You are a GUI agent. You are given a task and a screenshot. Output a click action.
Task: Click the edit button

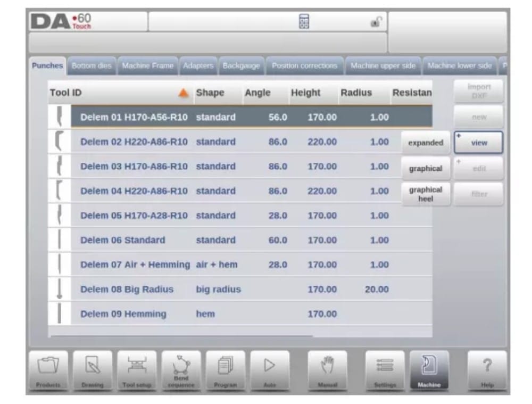479,168
